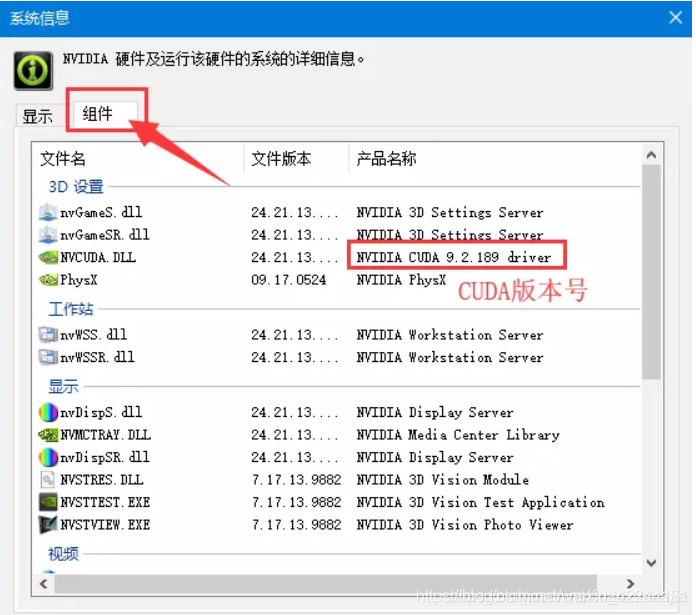Click the nvGameS.dll file icon

[x=47, y=212]
